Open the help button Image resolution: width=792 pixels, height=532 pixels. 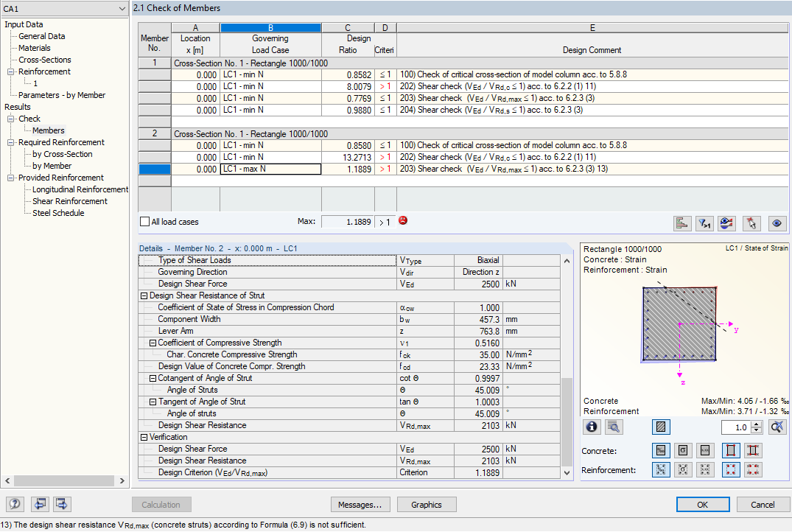15,504
